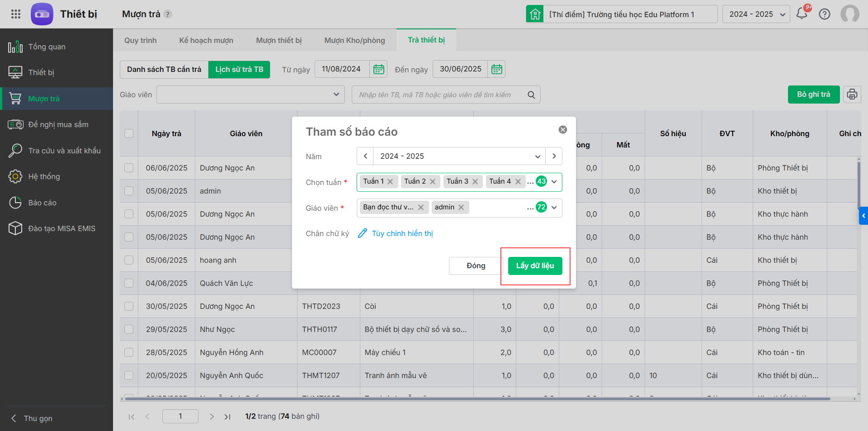Open 'Báo cáo' in the sidebar
The image size is (868, 431).
(x=42, y=203)
